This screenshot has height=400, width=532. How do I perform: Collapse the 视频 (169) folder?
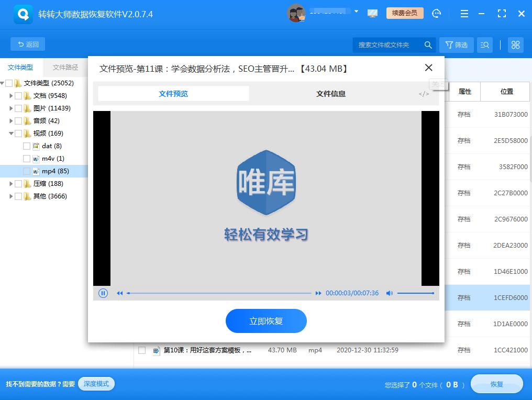(x=11, y=133)
